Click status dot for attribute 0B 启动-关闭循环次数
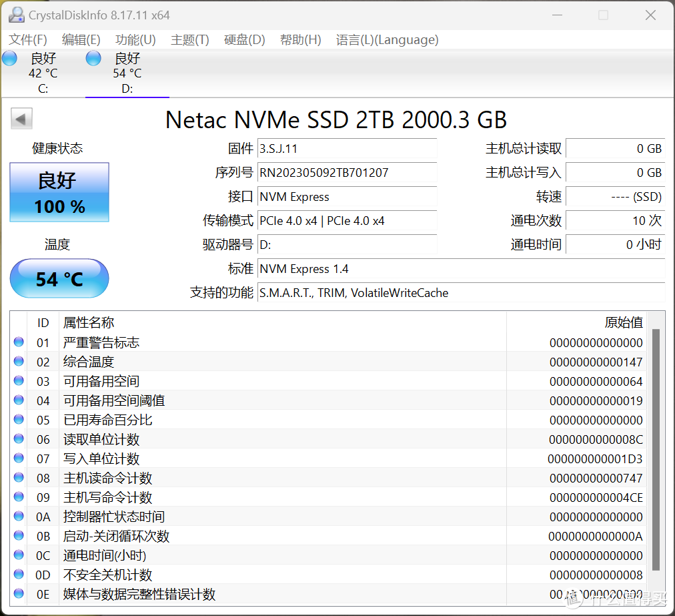 coord(19,535)
